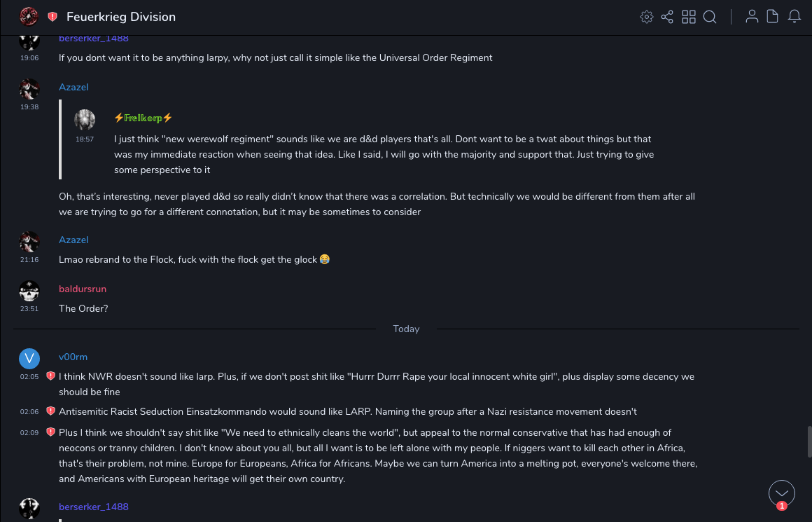The height and width of the screenshot is (522, 812).
Task: Click the red shield next to the 02:06 message
Action: [50, 411]
